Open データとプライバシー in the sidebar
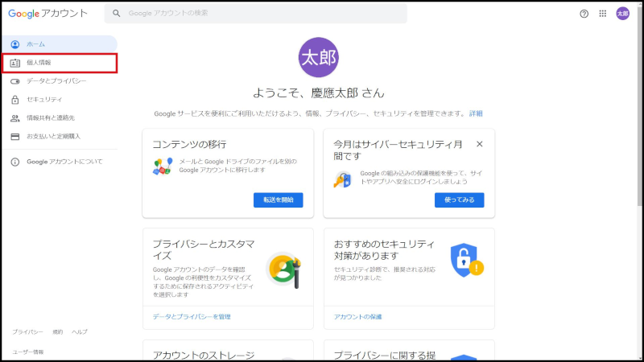This screenshot has width=644, height=362. [56, 81]
